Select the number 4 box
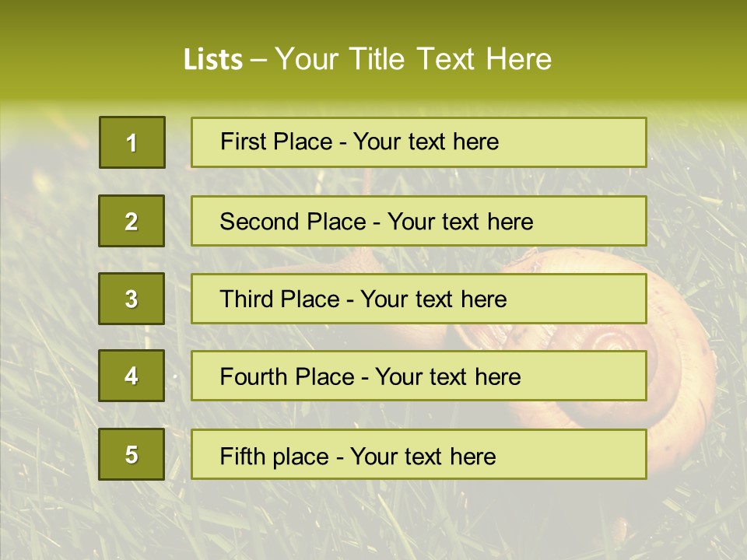 coord(132,376)
